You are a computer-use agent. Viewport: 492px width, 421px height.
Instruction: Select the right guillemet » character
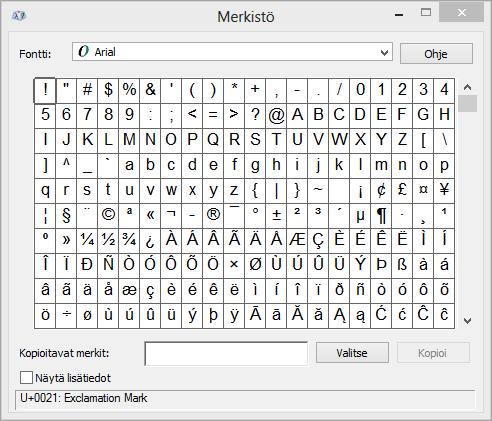click(66, 241)
